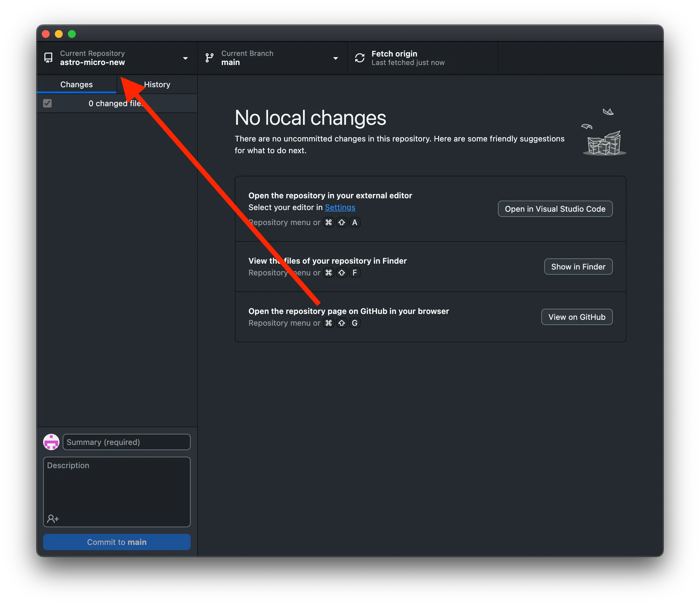
Task: Click the G shortcut key badge
Action: [354, 323]
